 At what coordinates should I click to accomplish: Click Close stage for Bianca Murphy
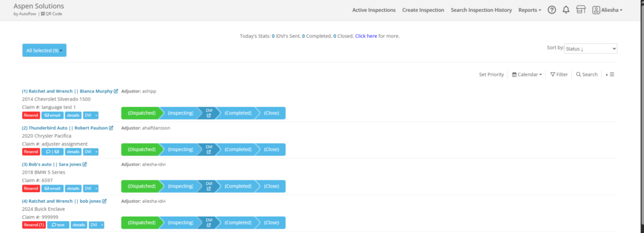271,113
